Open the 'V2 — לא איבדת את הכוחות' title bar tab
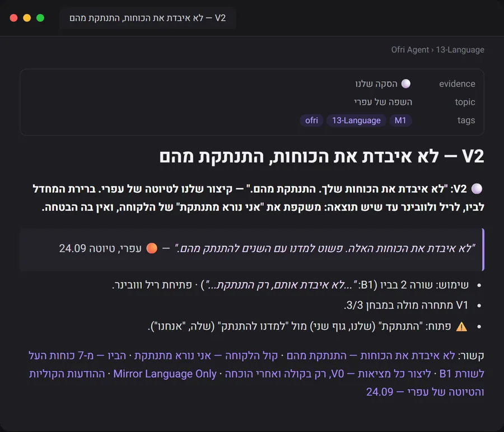Screen dimensions: 504x432 pyautogui.click(x=147, y=18)
